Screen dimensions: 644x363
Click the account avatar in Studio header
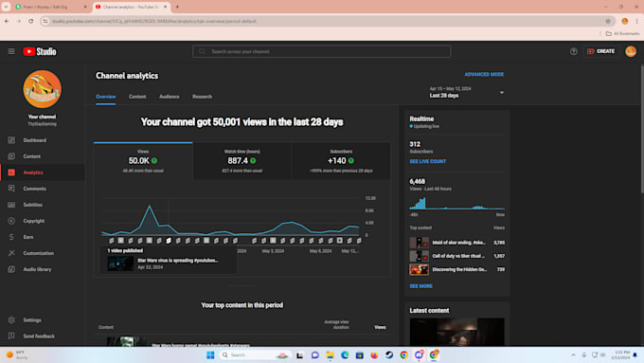631,51
